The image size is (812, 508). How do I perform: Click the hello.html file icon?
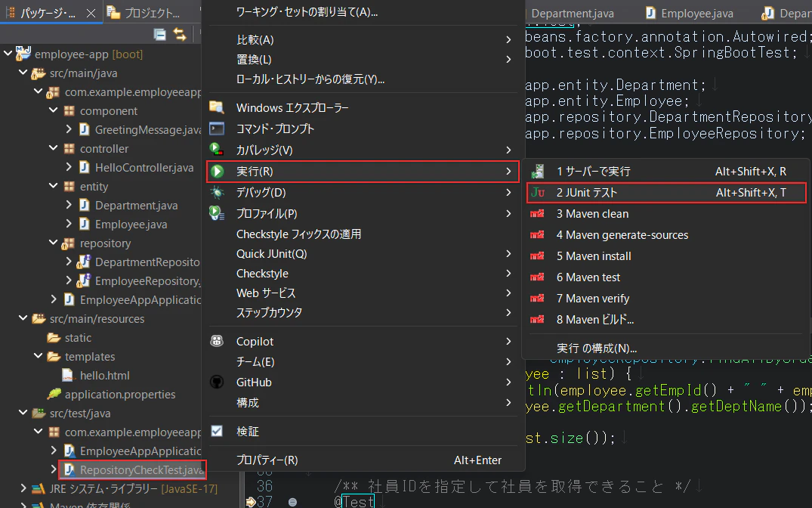point(68,375)
